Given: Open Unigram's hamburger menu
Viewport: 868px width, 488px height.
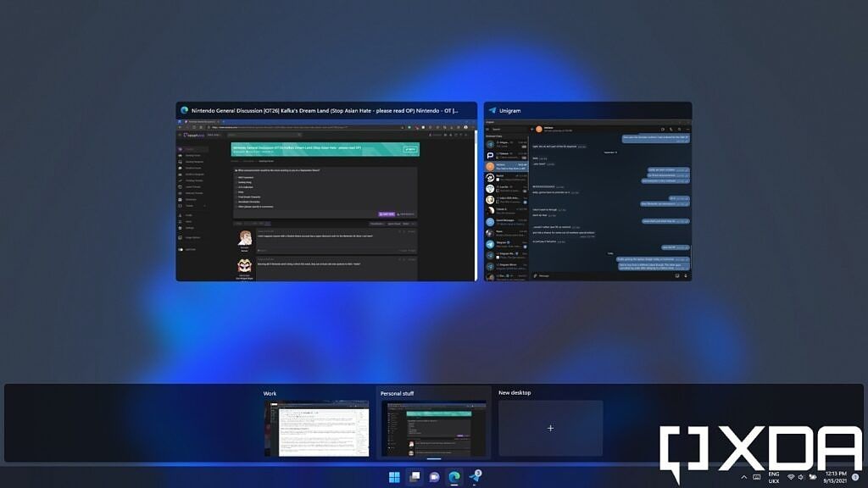Looking at the screenshot, I should (488, 128).
